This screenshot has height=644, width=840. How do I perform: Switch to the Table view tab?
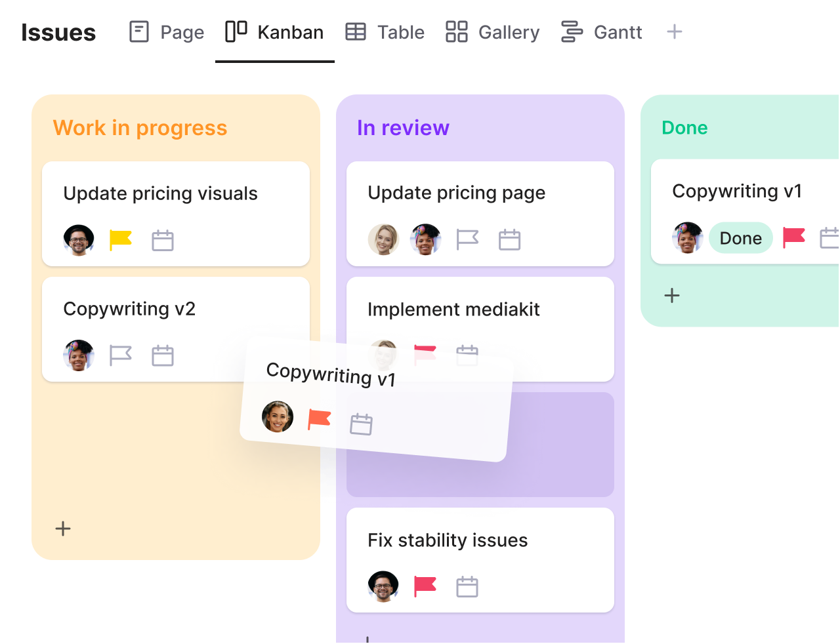[385, 31]
